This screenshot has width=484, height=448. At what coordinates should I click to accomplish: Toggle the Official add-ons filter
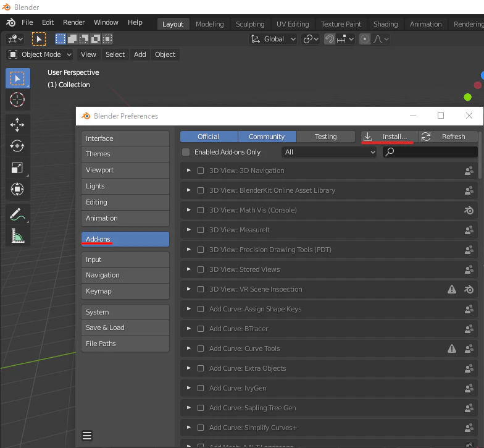(209, 137)
